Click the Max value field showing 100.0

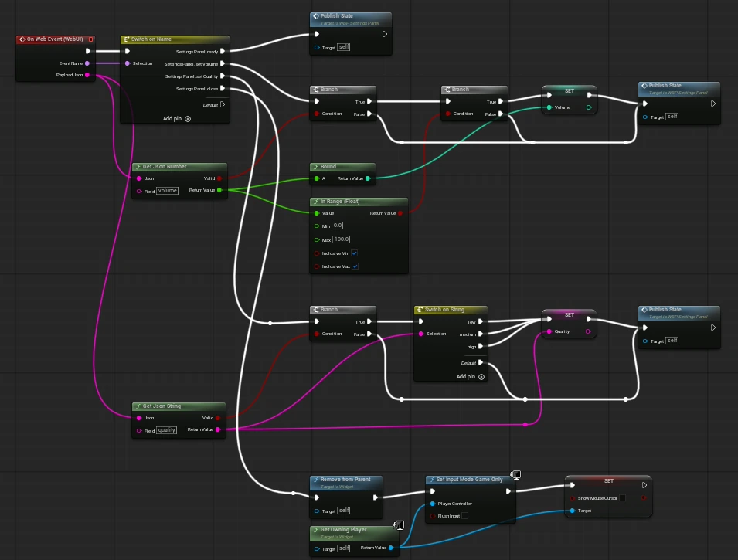click(x=342, y=239)
